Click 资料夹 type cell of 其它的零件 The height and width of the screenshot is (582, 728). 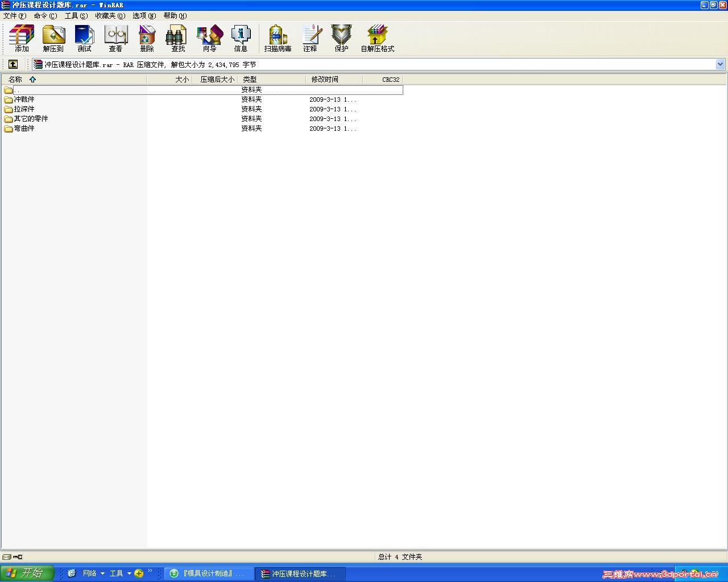251,119
